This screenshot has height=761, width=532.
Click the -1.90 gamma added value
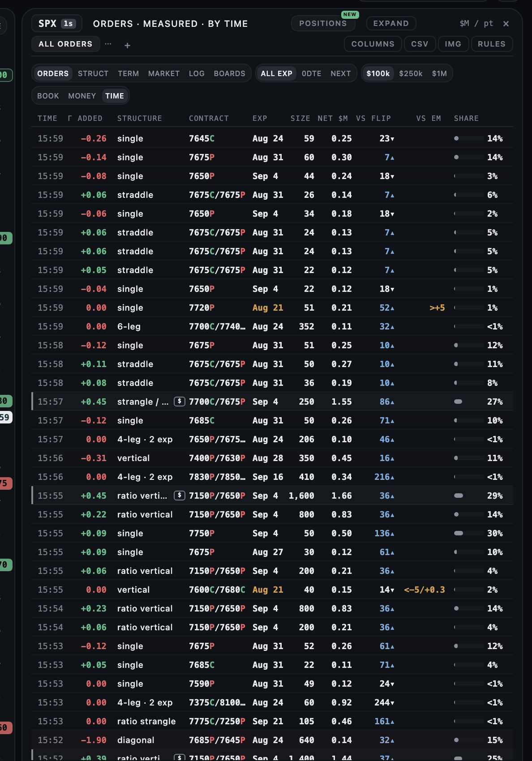94,740
